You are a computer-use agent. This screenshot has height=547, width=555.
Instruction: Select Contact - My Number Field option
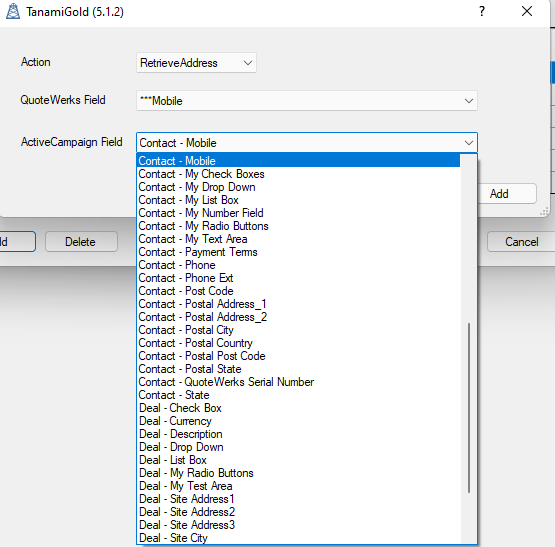299,213
